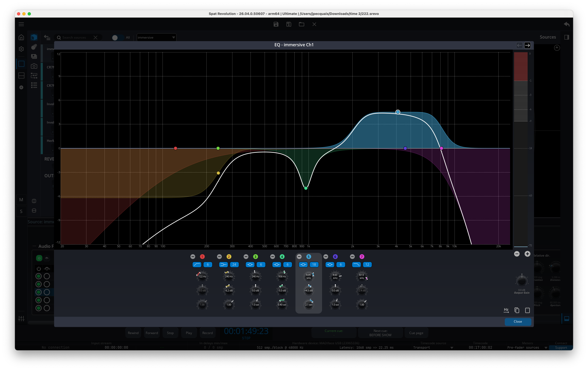Remove band 4 using its minus icon
This screenshot has height=370, width=588.
point(273,257)
